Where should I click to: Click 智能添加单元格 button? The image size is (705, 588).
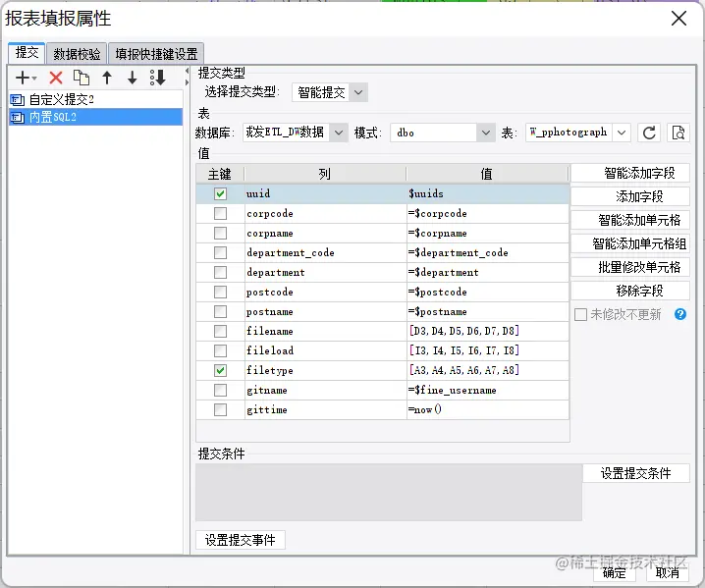pos(630,220)
